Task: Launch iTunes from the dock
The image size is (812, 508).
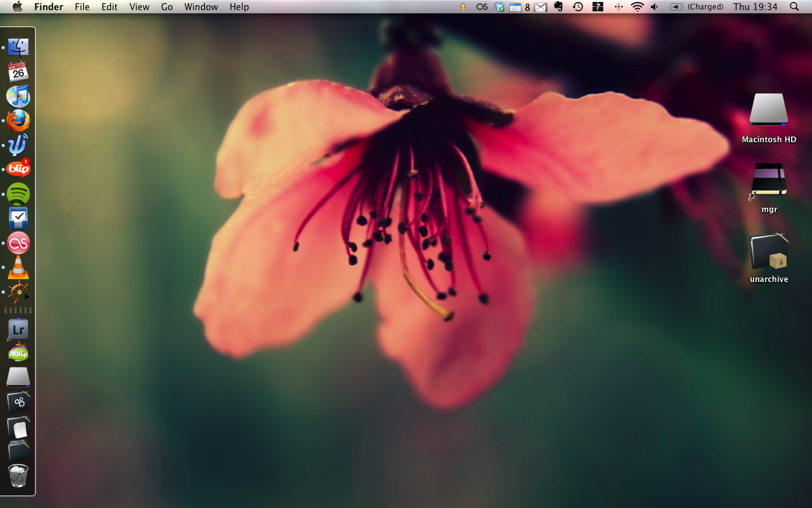Action: coord(18,97)
